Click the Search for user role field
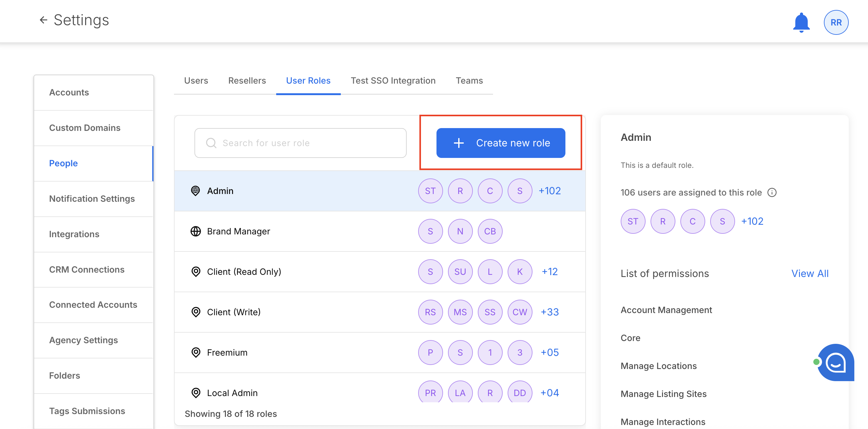The height and width of the screenshot is (429, 868). (300, 143)
